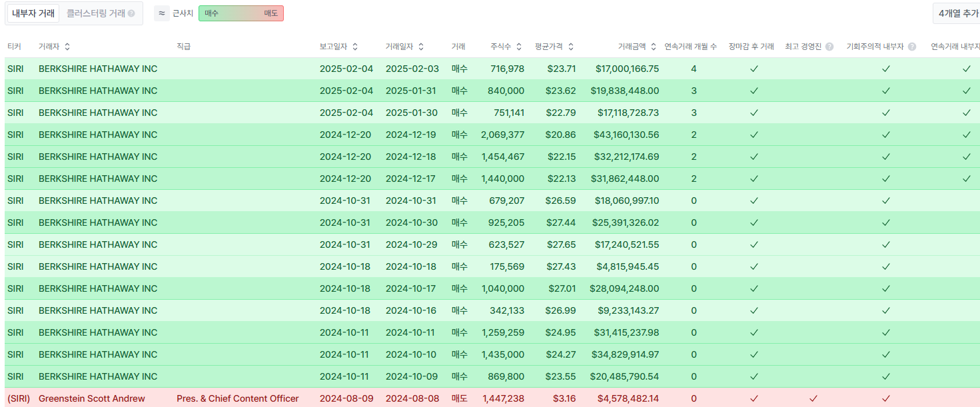Viewport: 980px width, 407px height.
Task: Click help icon beside 최고 경영진 header
Action: 829,47
